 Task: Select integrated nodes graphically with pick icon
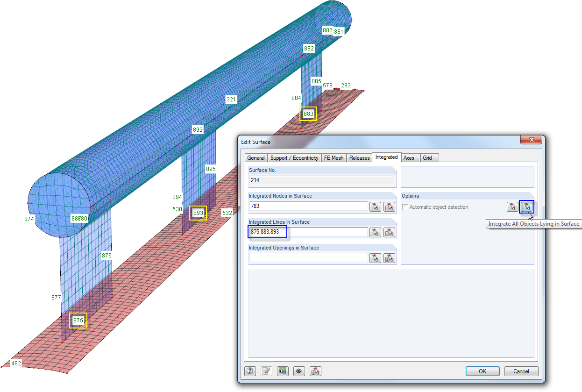375,207
